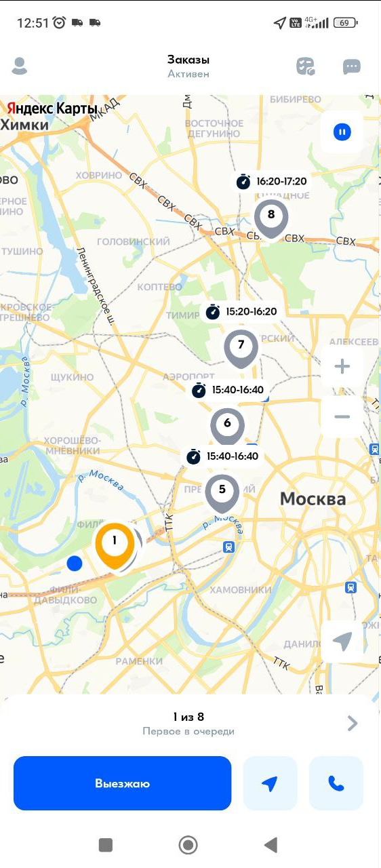Image resolution: width=381 pixels, height=868 pixels.
Task: Start navigation with blue arrow button
Action: (270, 783)
